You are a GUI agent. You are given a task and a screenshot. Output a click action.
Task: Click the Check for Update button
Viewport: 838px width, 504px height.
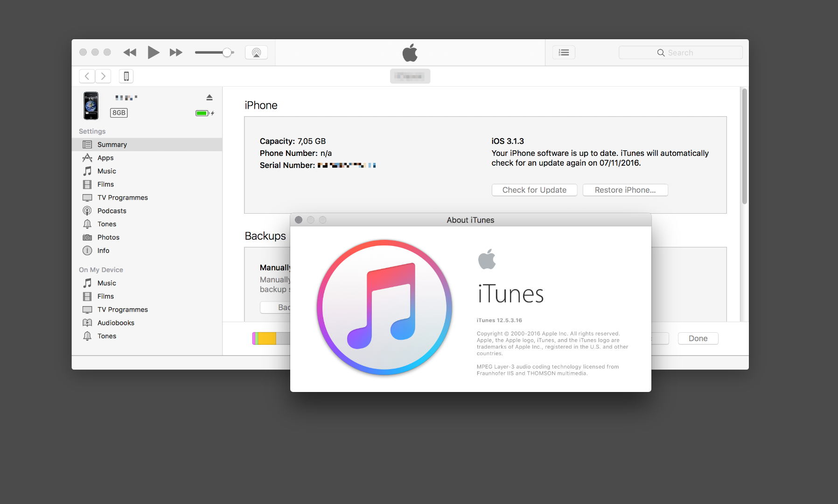[534, 190]
